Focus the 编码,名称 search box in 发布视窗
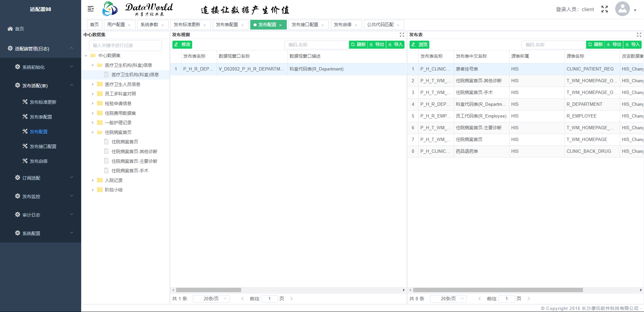The width and height of the screenshot is (644, 312). (317, 45)
